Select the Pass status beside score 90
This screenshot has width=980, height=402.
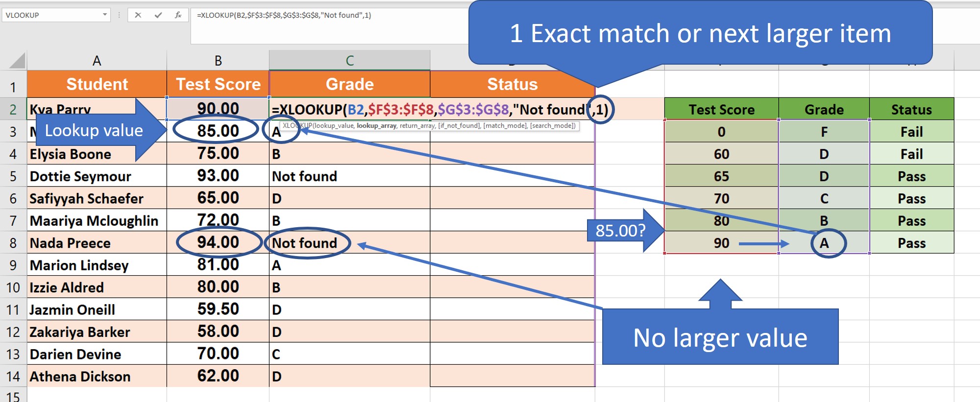tap(911, 243)
